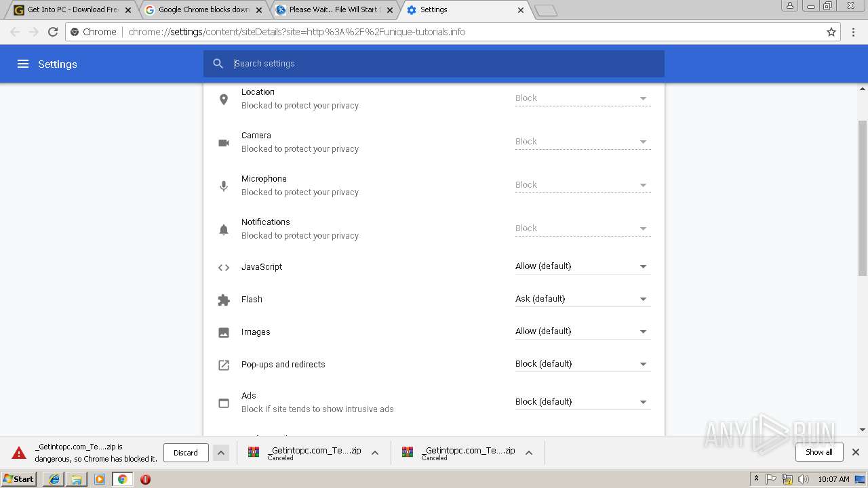Open Windows Explorer from the taskbar
The width and height of the screenshot is (868, 488).
(77, 479)
